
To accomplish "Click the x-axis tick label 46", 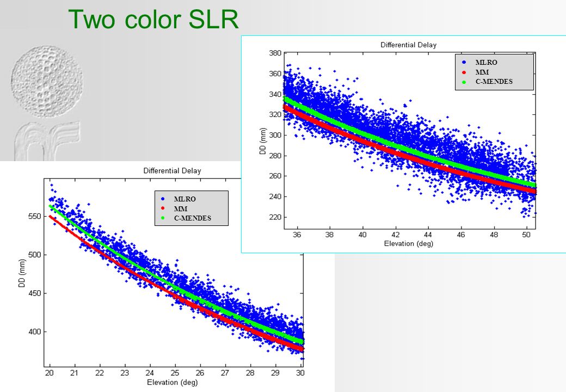I will click(x=461, y=235).
